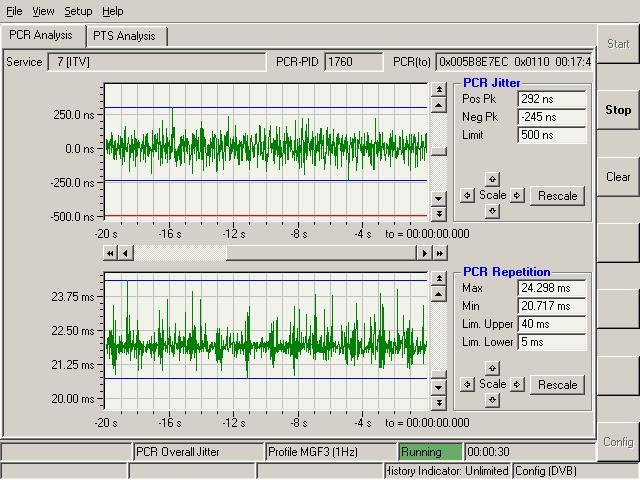Click Scale left arrow in PCR Jitter panel
640x480 pixels.
tap(467, 195)
